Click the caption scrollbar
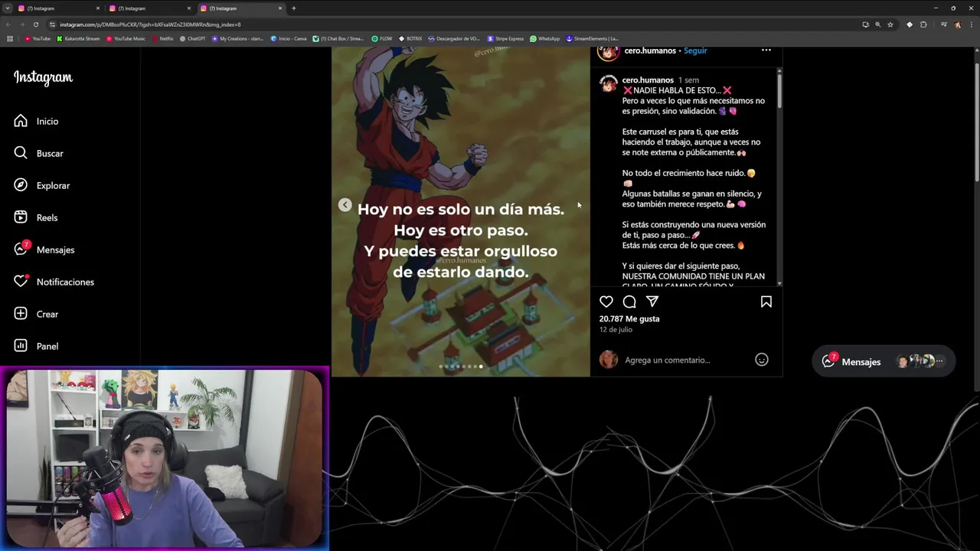The height and width of the screenshot is (551, 980). 779,90
